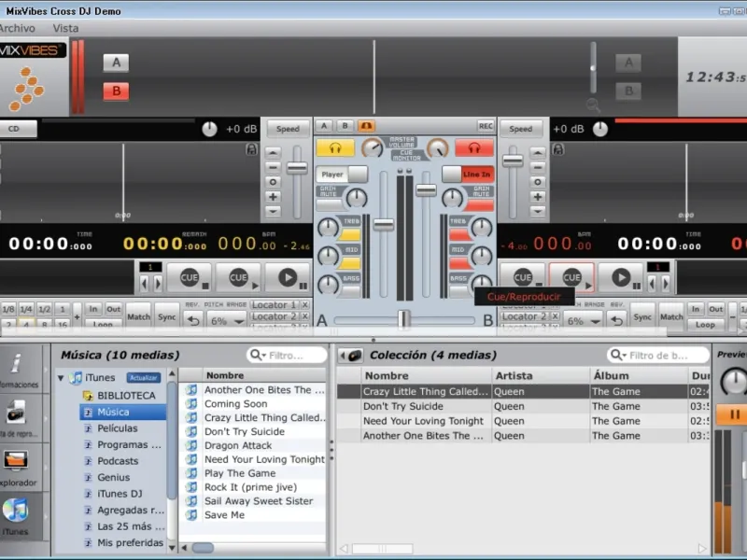Viewport: 747px width, 560px height.
Task: Toggle the red gain mute on channel B
Action: point(480,205)
